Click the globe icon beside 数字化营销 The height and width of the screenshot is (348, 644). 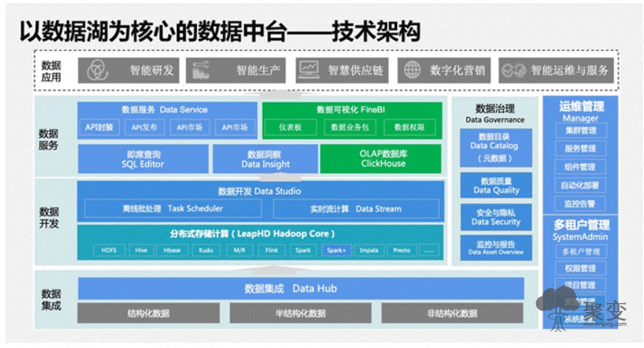412,70
